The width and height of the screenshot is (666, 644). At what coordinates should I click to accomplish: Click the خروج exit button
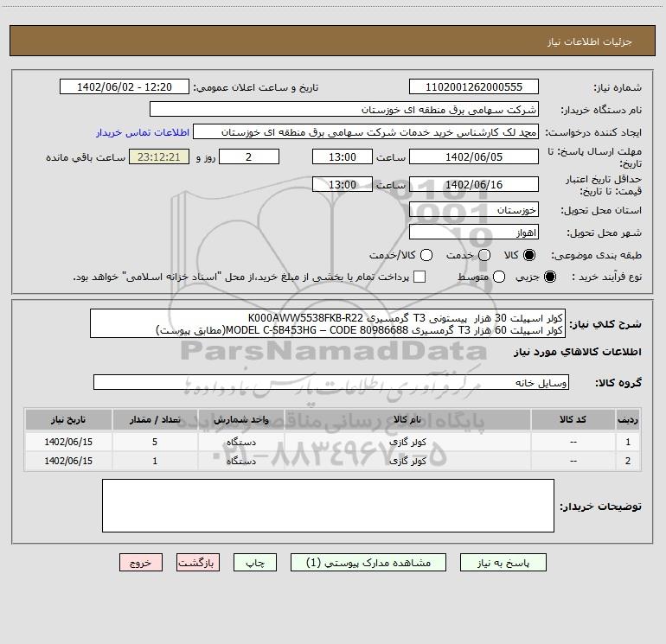pyautogui.click(x=140, y=562)
